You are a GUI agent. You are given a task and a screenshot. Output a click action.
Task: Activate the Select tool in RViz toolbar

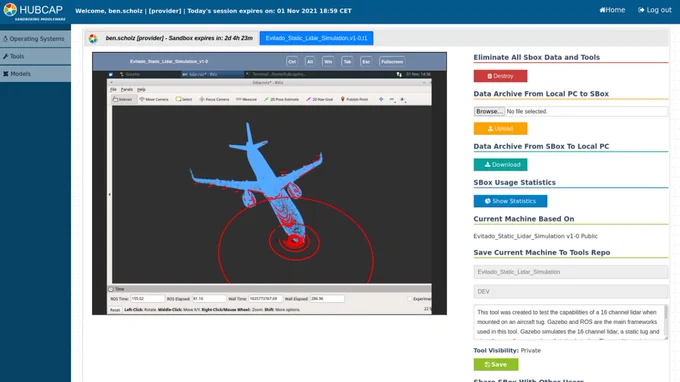(184, 99)
